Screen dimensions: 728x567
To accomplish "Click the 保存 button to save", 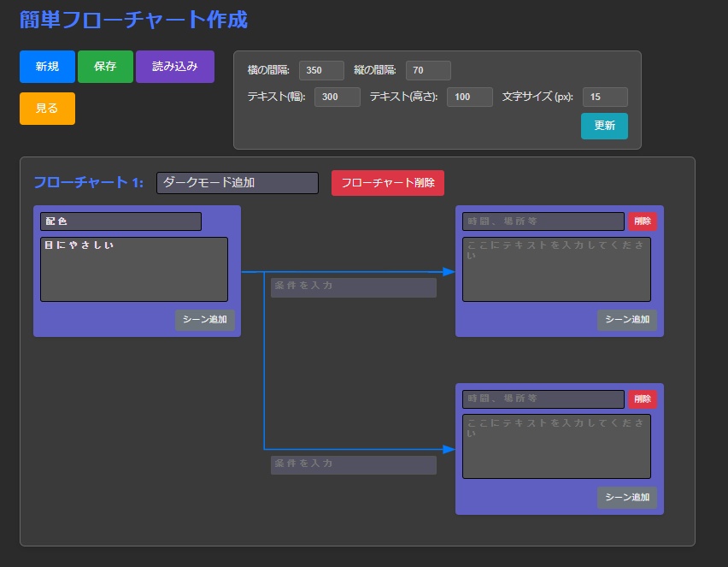I will pos(105,67).
